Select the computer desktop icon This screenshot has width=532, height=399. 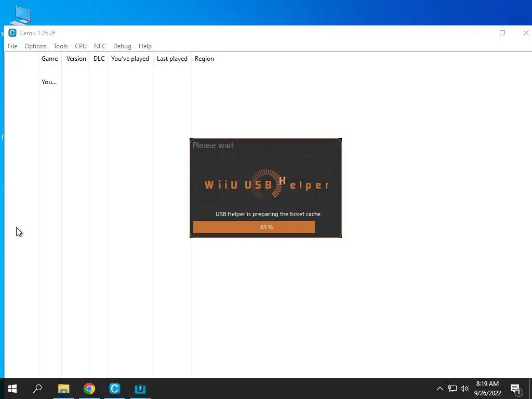(21, 15)
